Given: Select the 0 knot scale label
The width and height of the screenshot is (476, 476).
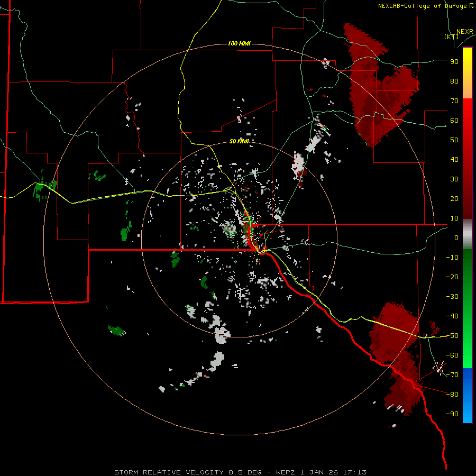Looking at the screenshot, I should (456, 237).
